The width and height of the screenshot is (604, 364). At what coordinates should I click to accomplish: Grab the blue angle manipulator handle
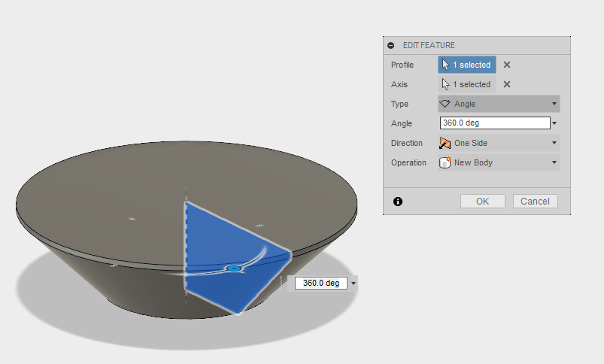coord(234,268)
